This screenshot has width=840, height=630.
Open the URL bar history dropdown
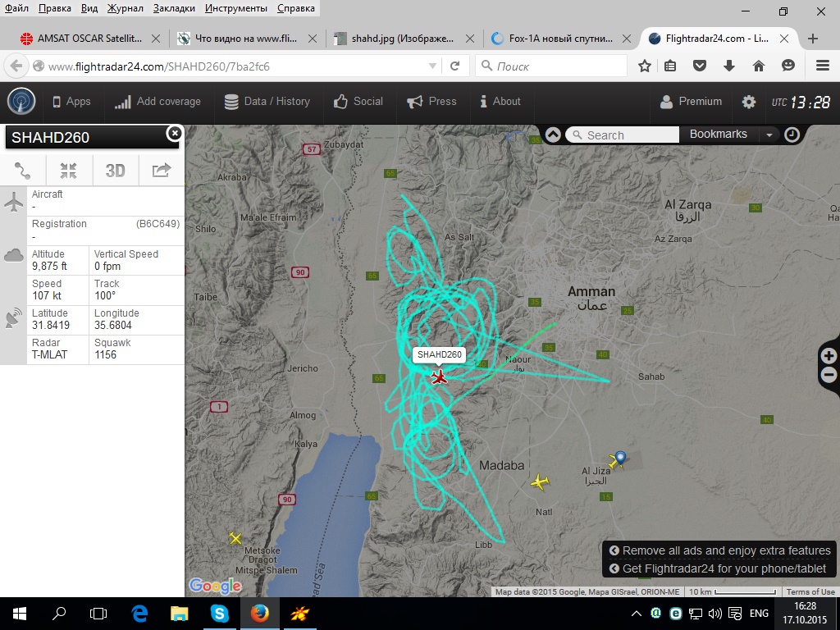pos(433,66)
